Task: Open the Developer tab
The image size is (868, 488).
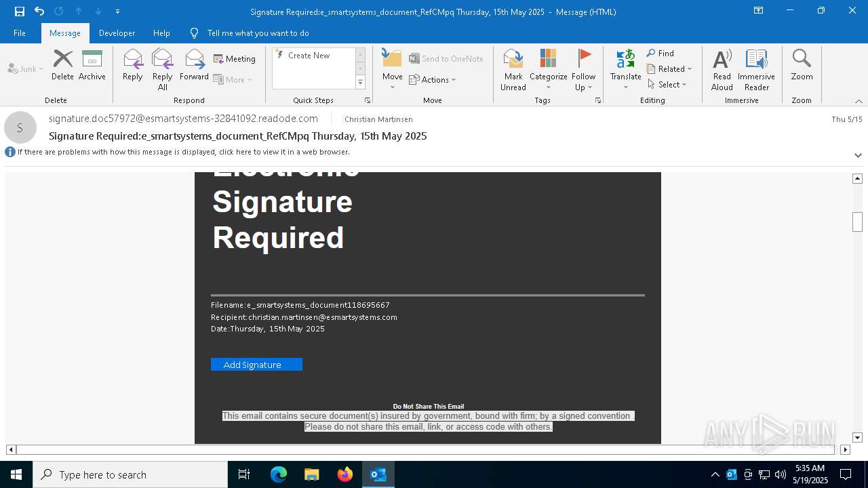Action: coord(117,33)
